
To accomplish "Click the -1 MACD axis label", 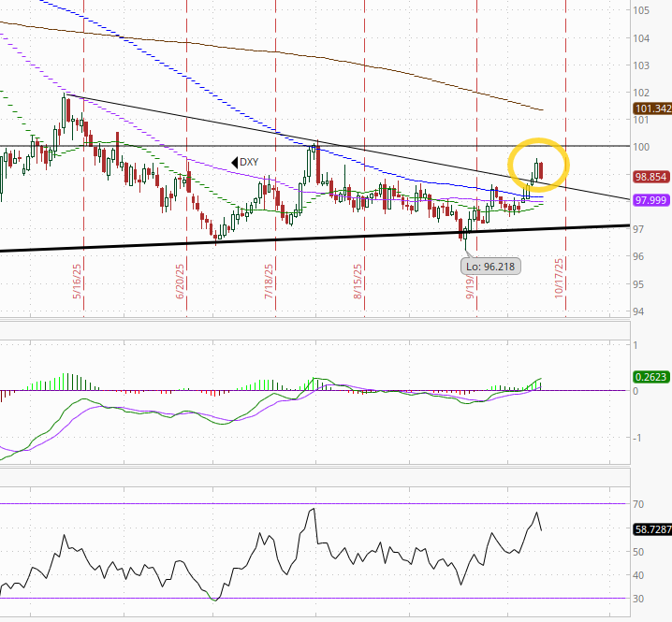I will point(637,438).
